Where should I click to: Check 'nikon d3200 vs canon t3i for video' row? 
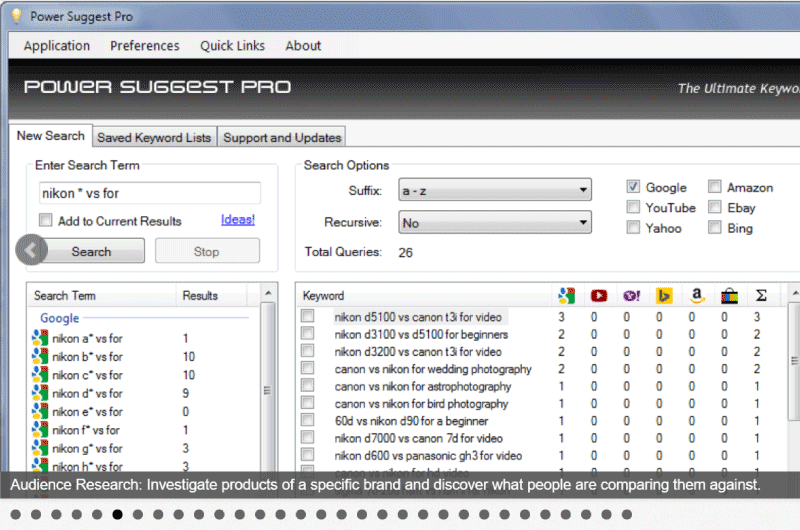(307, 351)
